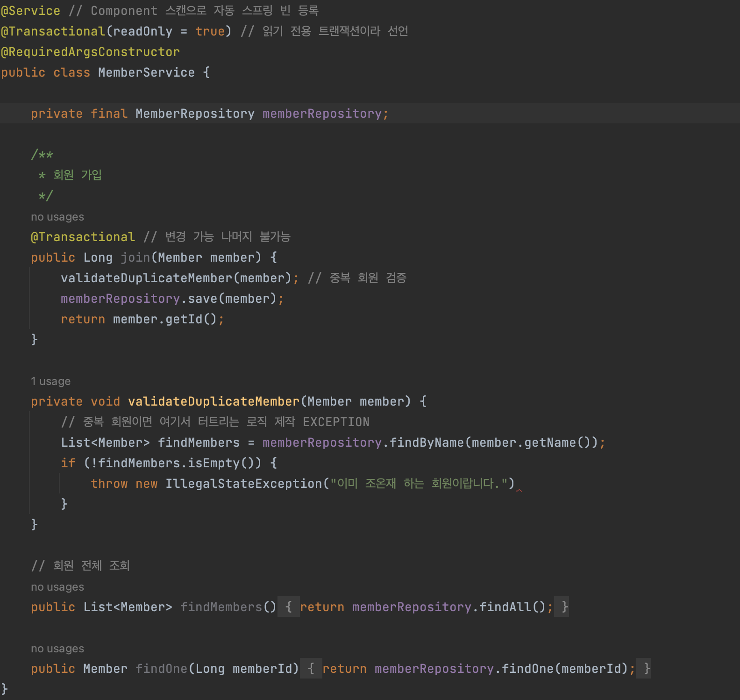Viewport: 740px width, 700px height.
Task: Click the method-level @Transactional annotation
Action: pyautogui.click(x=83, y=237)
